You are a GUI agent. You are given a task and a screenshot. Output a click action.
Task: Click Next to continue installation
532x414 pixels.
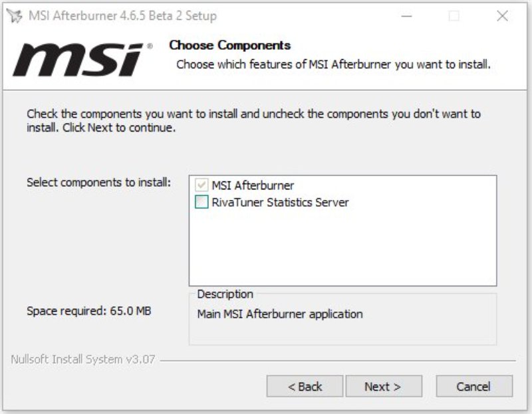383,386
